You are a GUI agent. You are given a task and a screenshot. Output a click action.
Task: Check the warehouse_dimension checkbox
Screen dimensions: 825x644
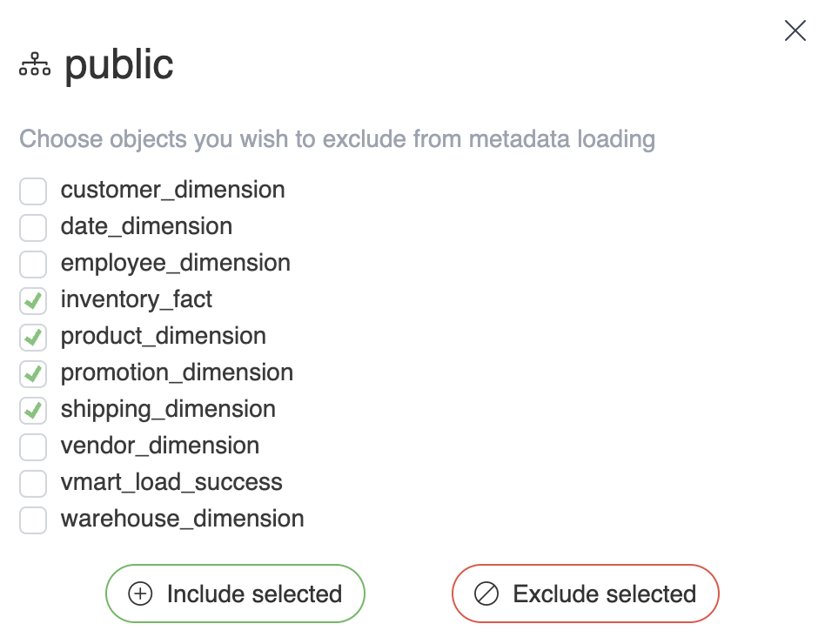(33, 520)
